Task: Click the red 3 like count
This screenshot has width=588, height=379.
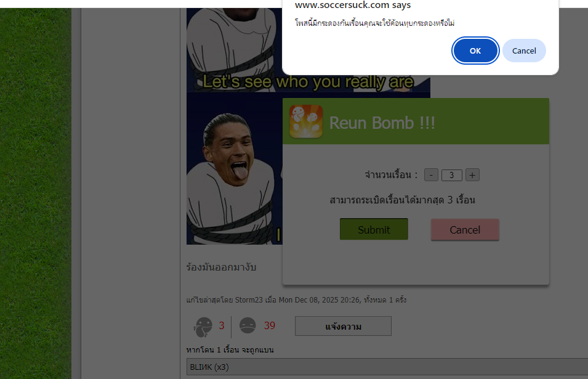Action: (222, 326)
